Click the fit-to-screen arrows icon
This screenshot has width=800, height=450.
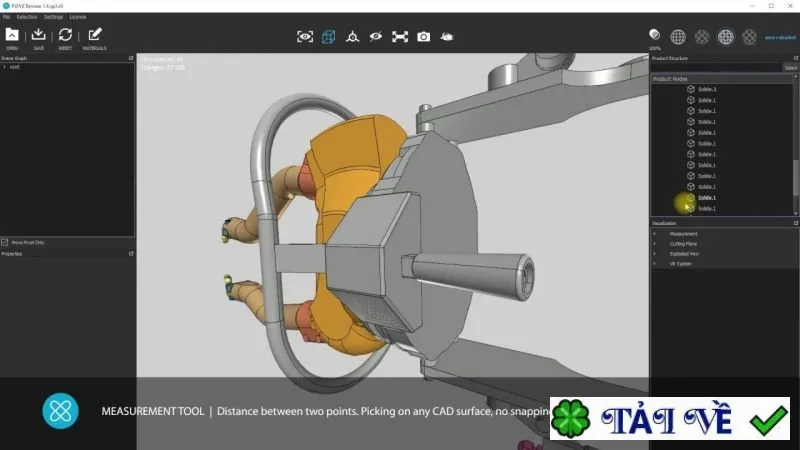pyautogui.click(x=400, y=37)
